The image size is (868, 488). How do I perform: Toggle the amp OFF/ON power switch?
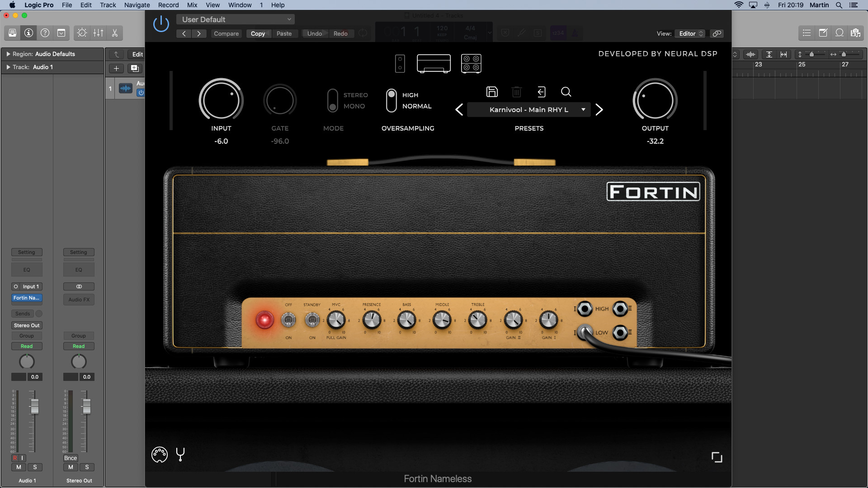point(288,320)
